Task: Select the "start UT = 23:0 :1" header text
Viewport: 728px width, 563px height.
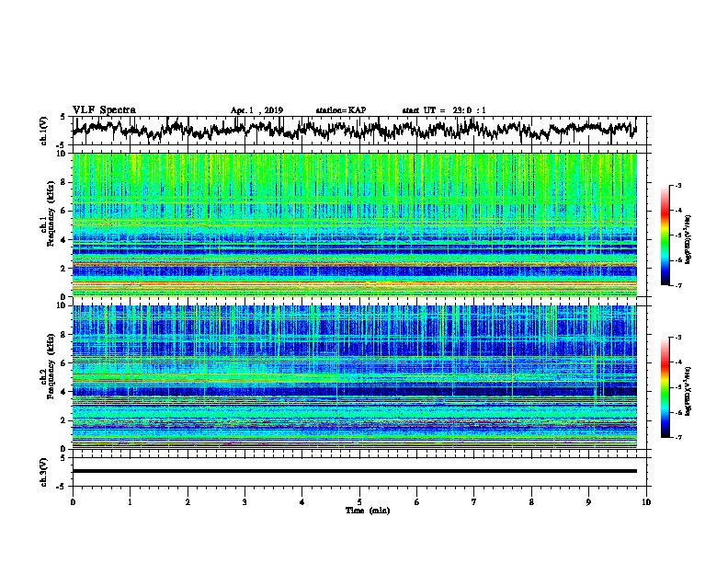Action: point(444,110)
